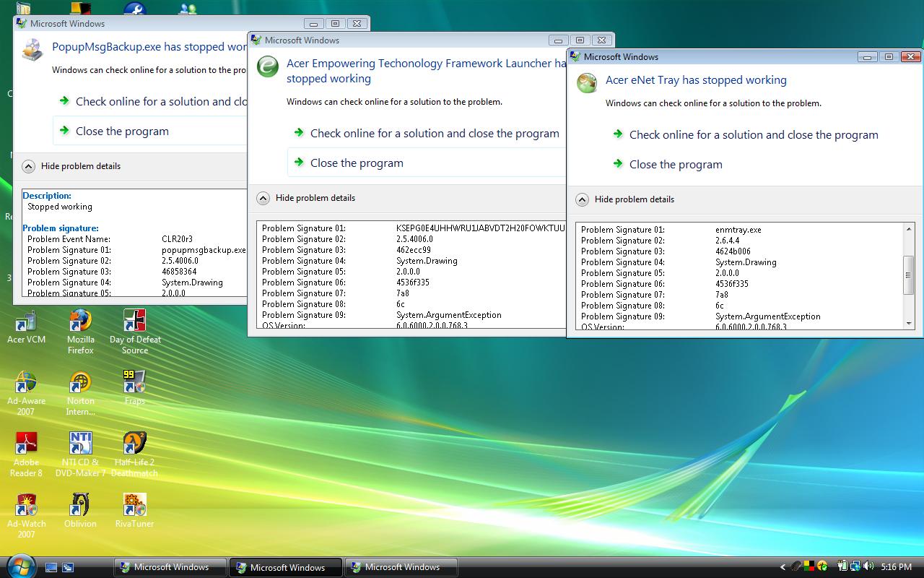Image resolution: width=924 pixels, height=578 pixels.
Task: Open the Fraps desktop icon
Action: (x=135, y=383)
